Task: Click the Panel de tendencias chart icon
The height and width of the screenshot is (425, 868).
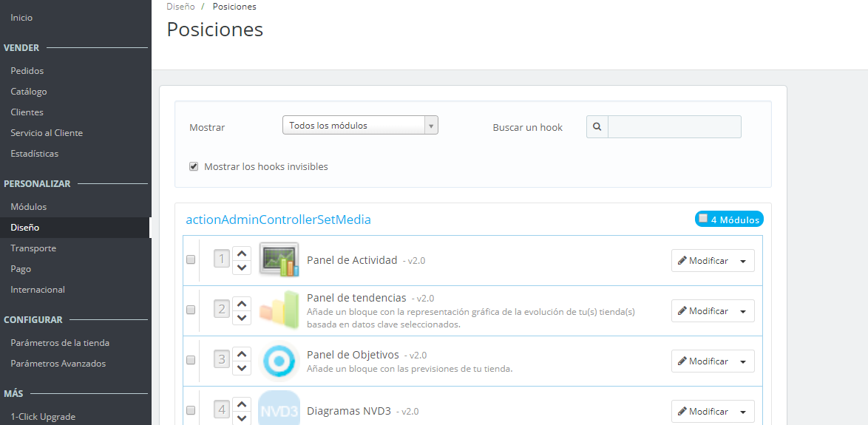Action: coord(279,310)
